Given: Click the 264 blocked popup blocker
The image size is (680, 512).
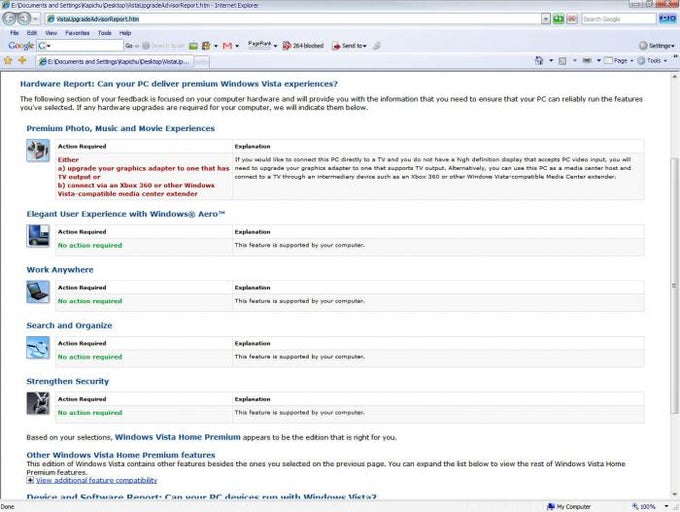Looking at the screenshot, I should pyautogui.click(x=303, y=46).
